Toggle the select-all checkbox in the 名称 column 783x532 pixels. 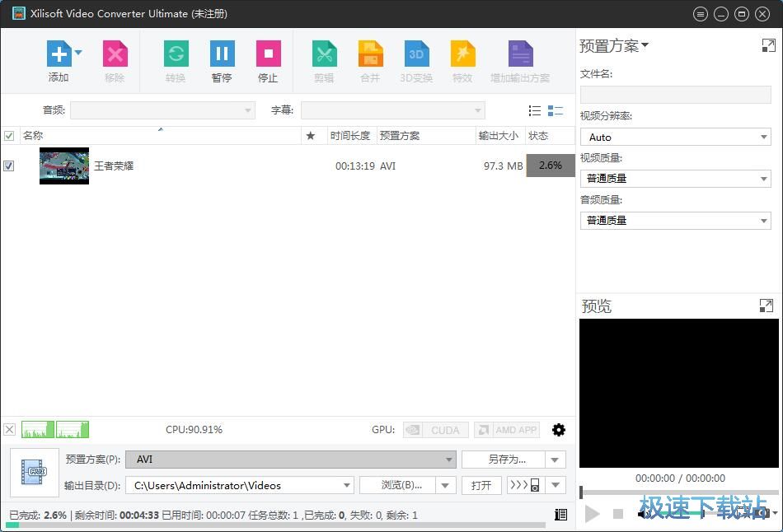click(x=9, y=135)
